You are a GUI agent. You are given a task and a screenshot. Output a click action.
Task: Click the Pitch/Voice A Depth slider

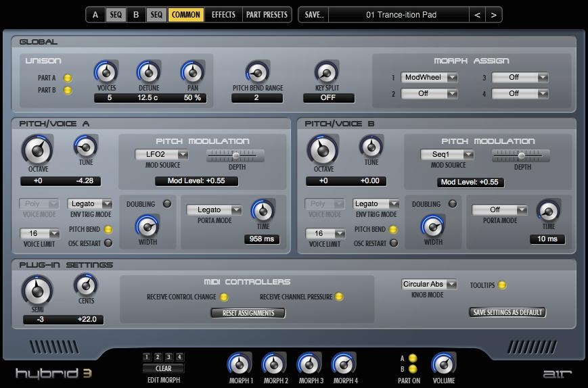tap(235, 155)
